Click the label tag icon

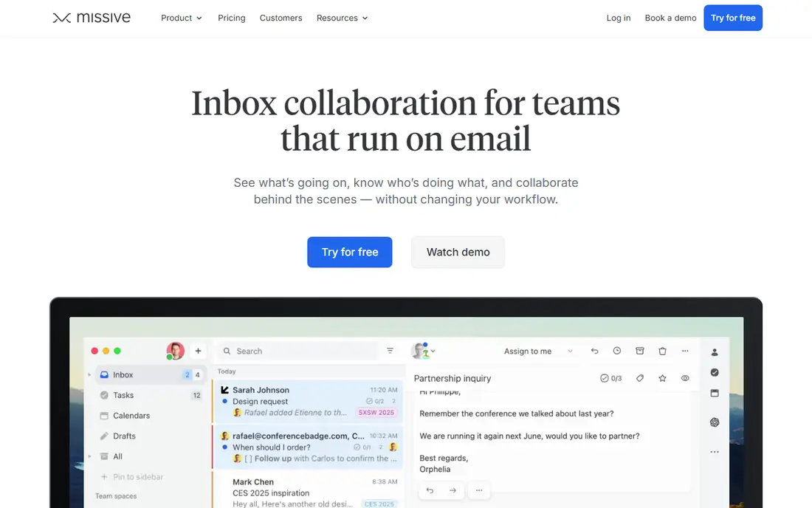640,378
